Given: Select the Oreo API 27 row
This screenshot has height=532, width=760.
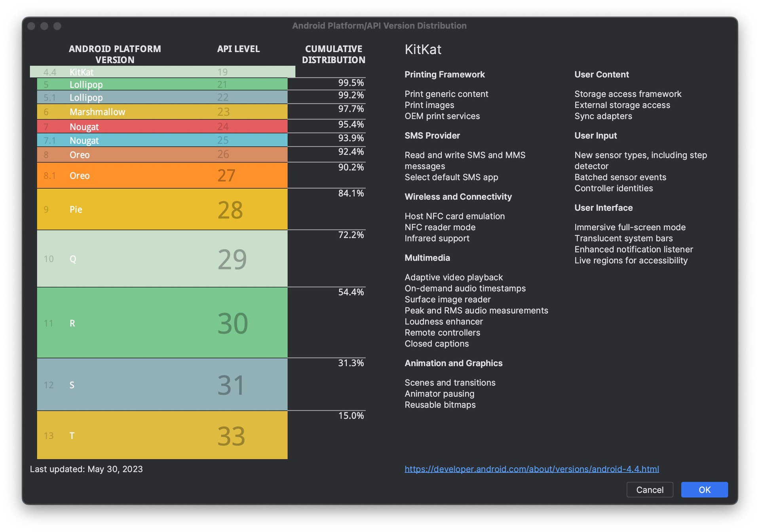Looking at the screenshot, I should click(162, 175).
